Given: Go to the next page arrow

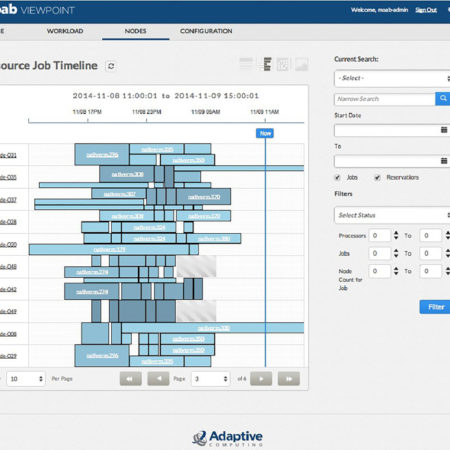Looking at the screenshot, I should (x=261, y=379).
